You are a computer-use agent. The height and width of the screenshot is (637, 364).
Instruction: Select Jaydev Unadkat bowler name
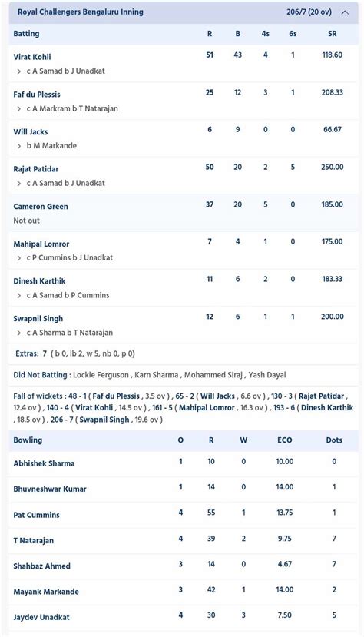[41, 617]
